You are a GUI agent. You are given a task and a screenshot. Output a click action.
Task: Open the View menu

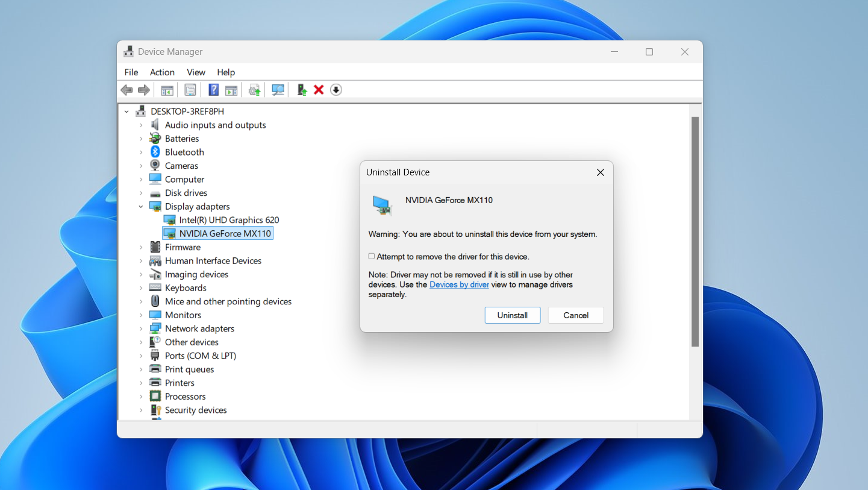click(196, 72)
